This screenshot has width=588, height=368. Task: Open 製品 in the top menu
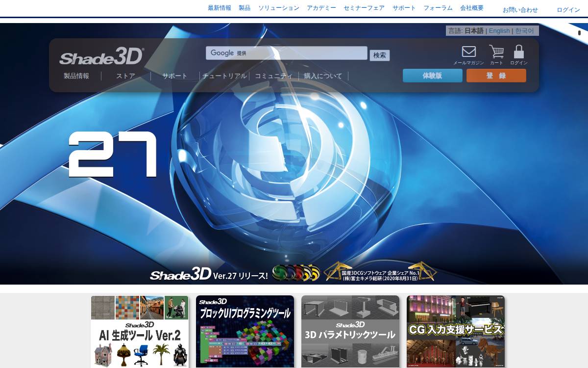click(245, 8)
